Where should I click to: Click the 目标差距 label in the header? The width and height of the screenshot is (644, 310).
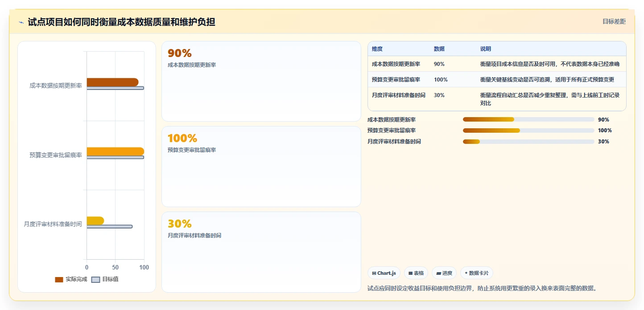pos(614,21)
